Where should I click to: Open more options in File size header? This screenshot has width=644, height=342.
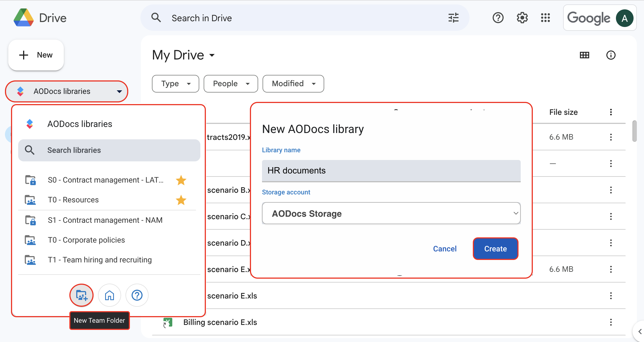point(611,112)
